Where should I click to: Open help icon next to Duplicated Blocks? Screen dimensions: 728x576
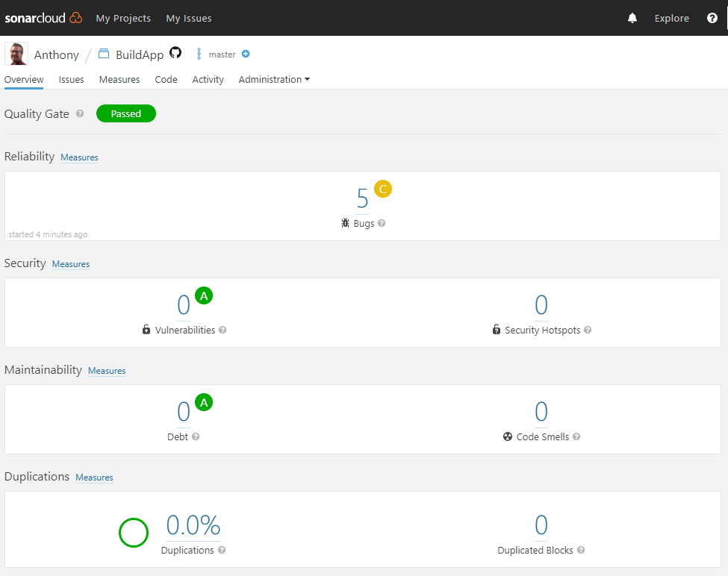click(582, 550)
